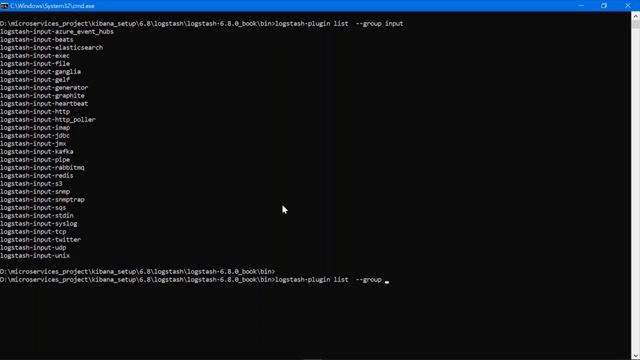Image resolution: width=640 pixels, height=360 pixels.
Task: Click the line logstash-input-s3
Action: click(31, 184)
